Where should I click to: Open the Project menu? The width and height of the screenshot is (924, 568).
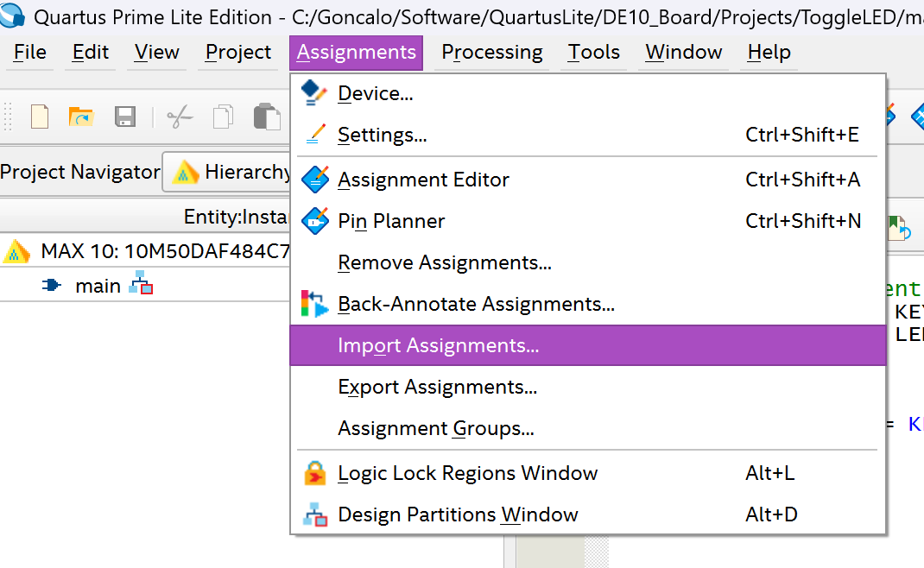pos(238,53)
